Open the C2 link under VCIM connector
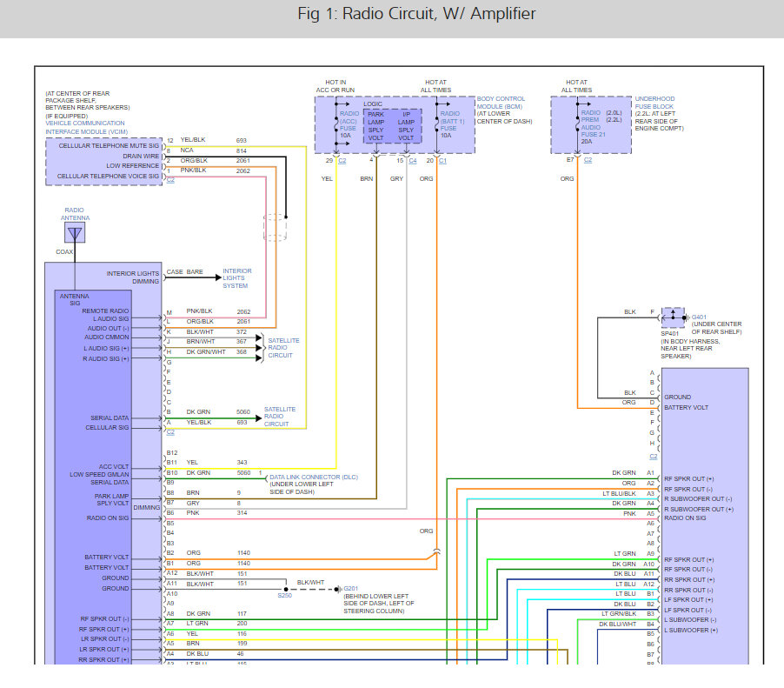 click(170, 180)
